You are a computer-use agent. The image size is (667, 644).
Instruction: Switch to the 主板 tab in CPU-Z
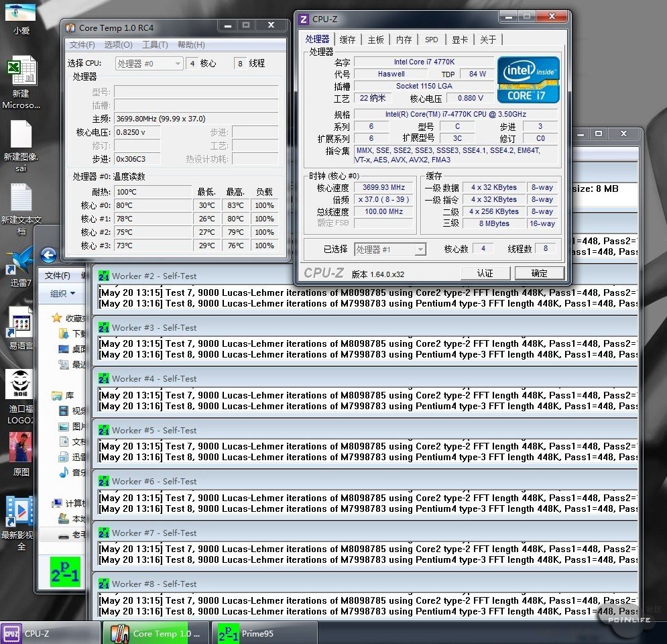(x=375, y=40)
